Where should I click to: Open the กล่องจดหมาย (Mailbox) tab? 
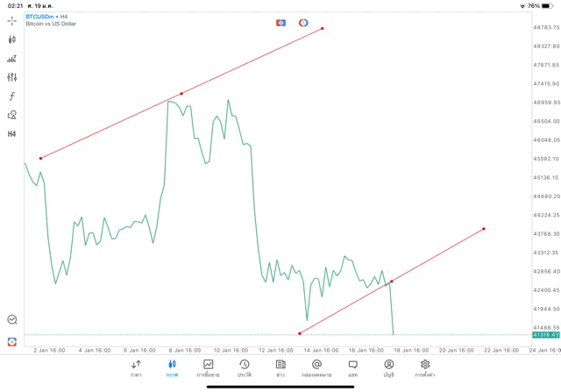pos(316,368)
